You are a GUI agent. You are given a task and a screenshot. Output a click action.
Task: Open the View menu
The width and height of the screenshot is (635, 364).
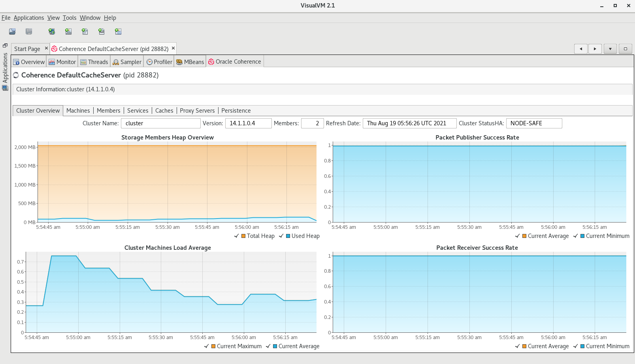point(53,18)
